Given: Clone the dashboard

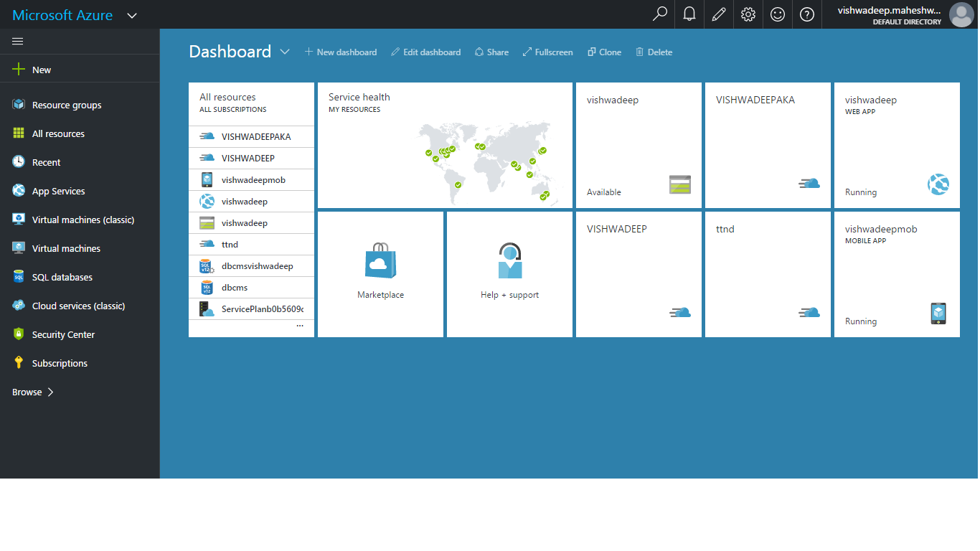Looking at the screenshot, I should pyautogui.click(x=604, y=52).
